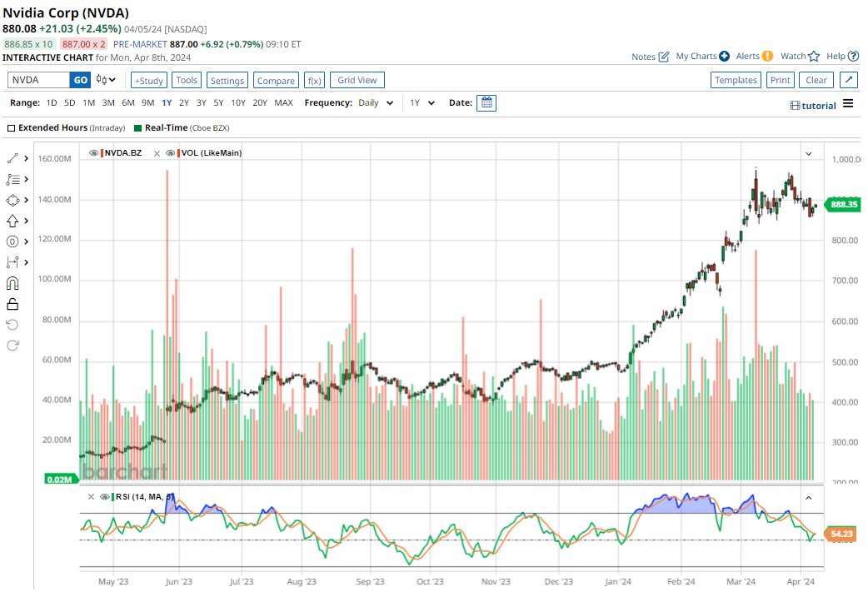Open the date picker calendar icon
This screenshot has height=592, width=868.
pyautogui.click(x=486, y=103)
